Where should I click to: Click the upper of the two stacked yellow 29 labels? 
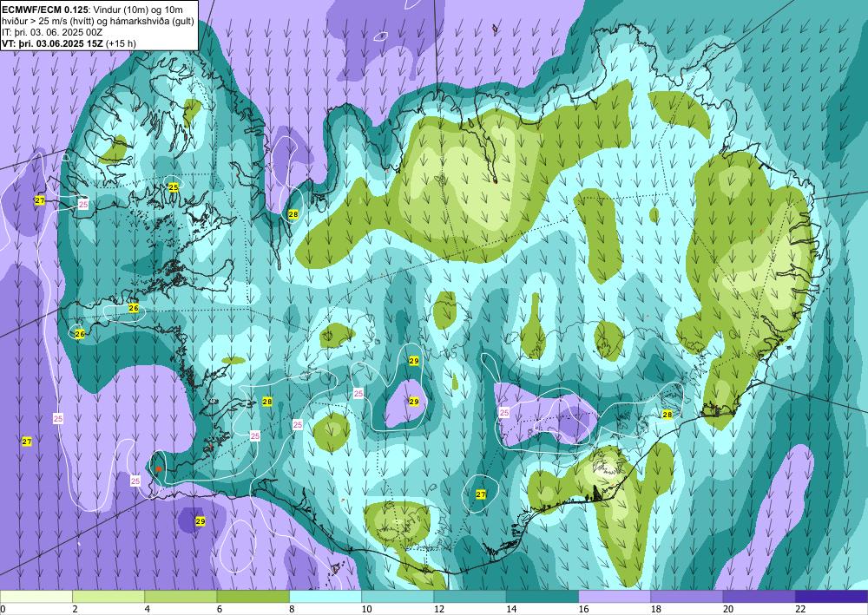(x=413, y=361)
